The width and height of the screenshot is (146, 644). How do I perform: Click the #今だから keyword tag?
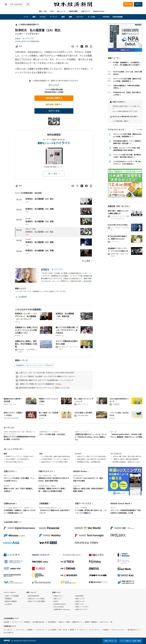[x=49, y=366]
